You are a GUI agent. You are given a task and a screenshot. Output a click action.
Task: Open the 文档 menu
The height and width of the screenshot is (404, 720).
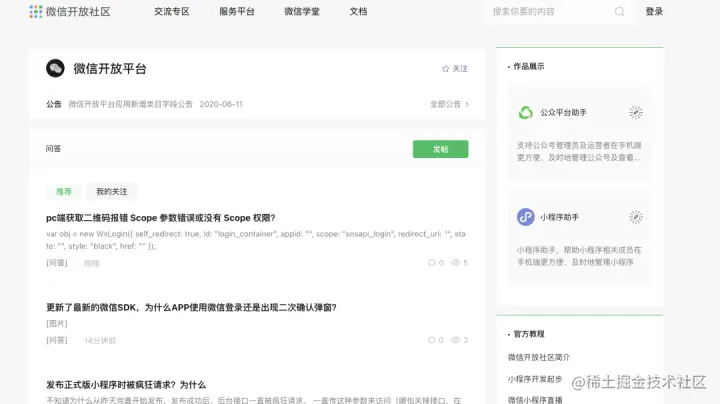click(x=358, y=11)
